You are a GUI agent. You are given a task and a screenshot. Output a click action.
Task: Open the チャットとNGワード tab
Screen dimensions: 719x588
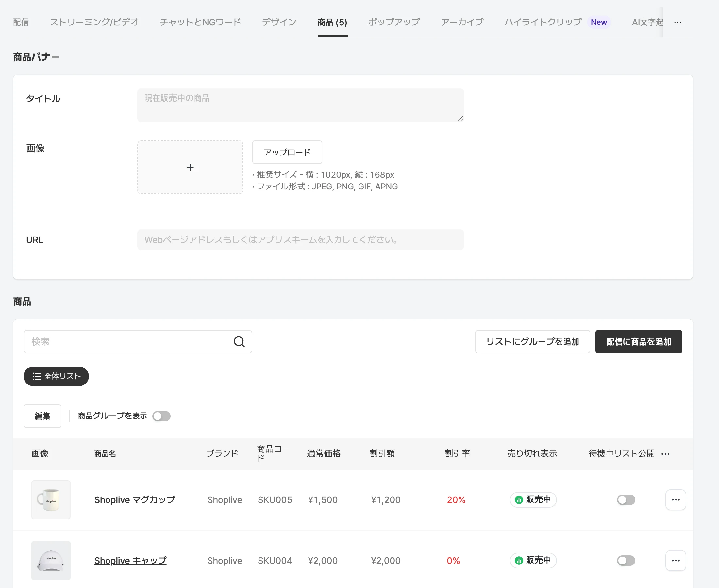coord(200,22)
